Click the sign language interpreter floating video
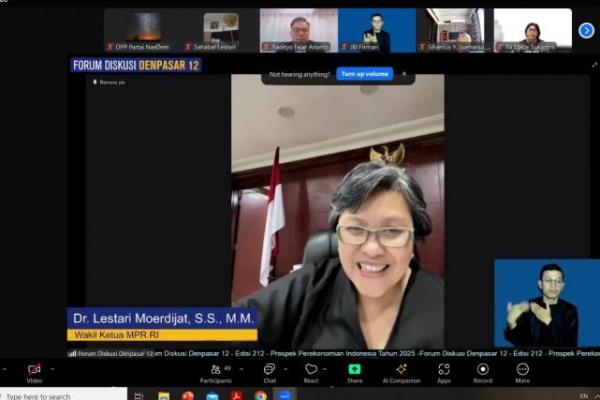 (547, 303)
